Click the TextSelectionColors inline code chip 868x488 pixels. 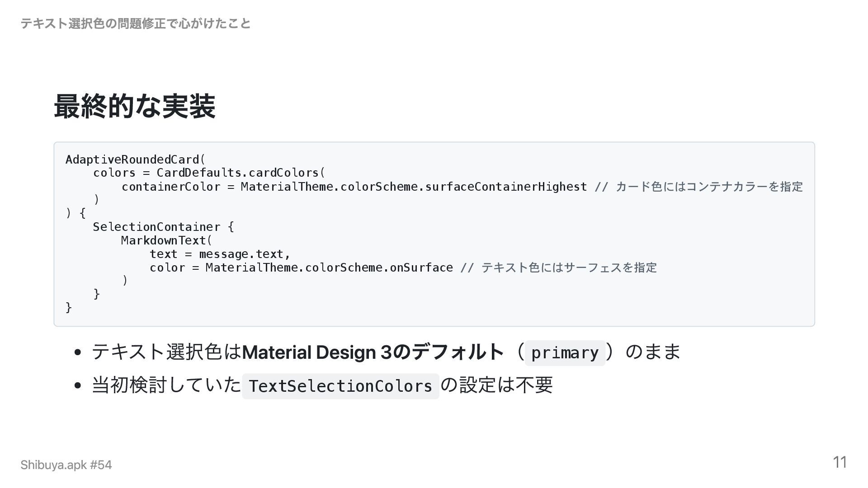[340, 386]
